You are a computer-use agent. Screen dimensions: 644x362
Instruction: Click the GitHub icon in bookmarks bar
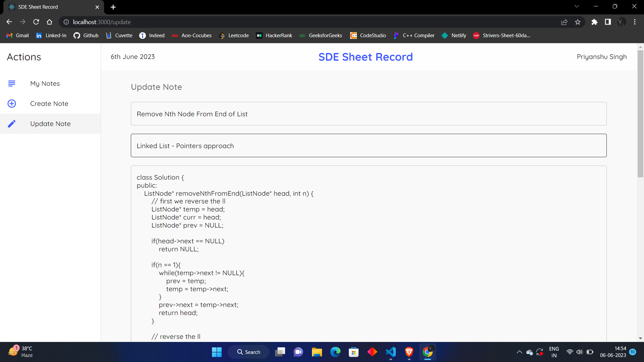[75, 35]
